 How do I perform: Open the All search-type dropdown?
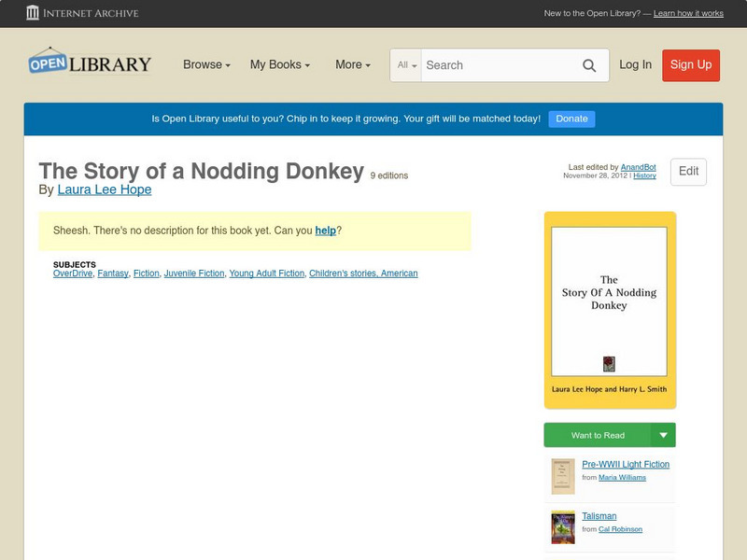pyautogui.click(x=406, y=65)
